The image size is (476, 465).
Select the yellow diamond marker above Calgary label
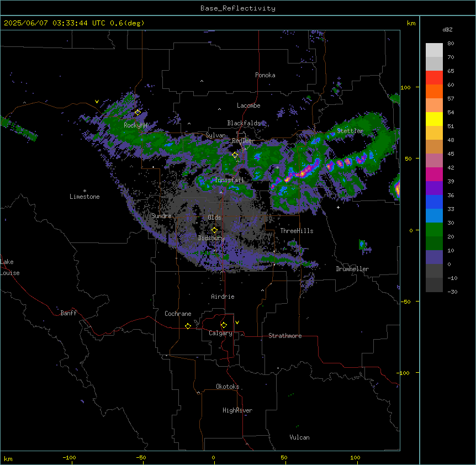[x=224, y=325]
